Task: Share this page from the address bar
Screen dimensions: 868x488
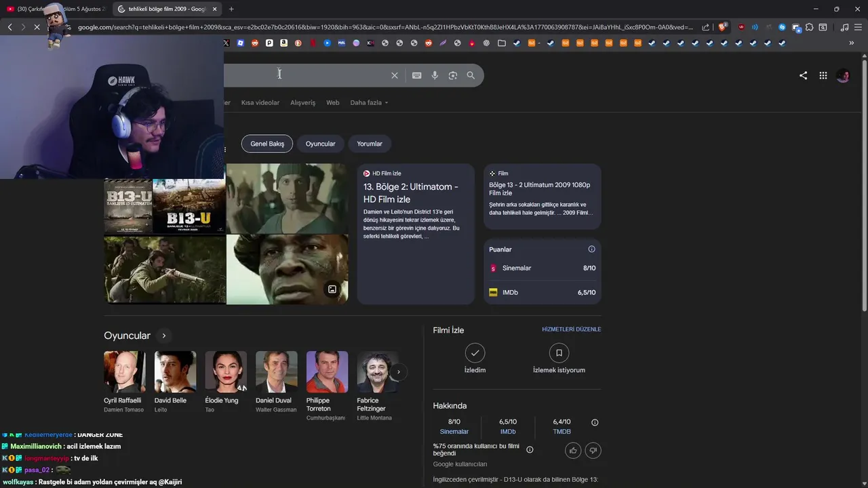Action: point(706,27)
